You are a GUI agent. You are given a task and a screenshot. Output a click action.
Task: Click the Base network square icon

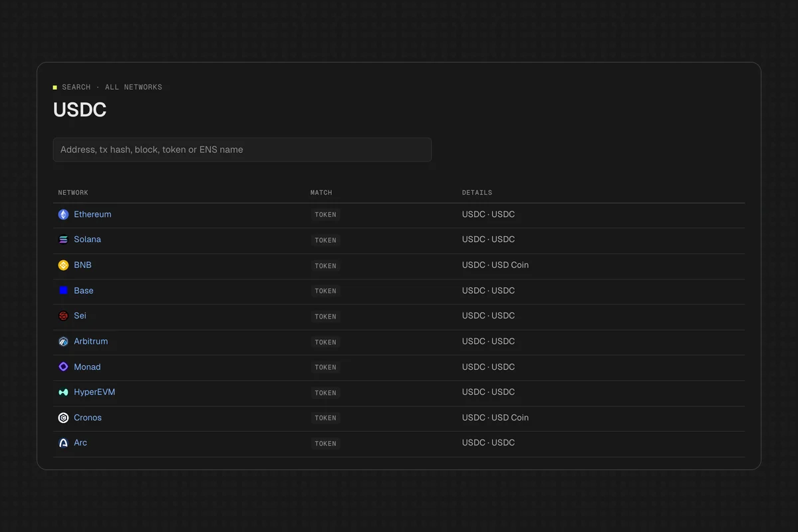tap(63, 291)
